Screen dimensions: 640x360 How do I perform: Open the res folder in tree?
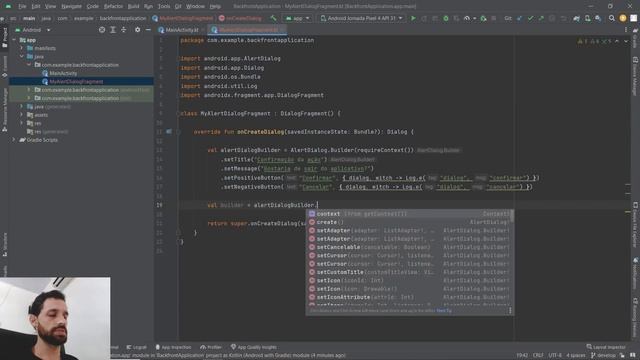click(38, 123)
